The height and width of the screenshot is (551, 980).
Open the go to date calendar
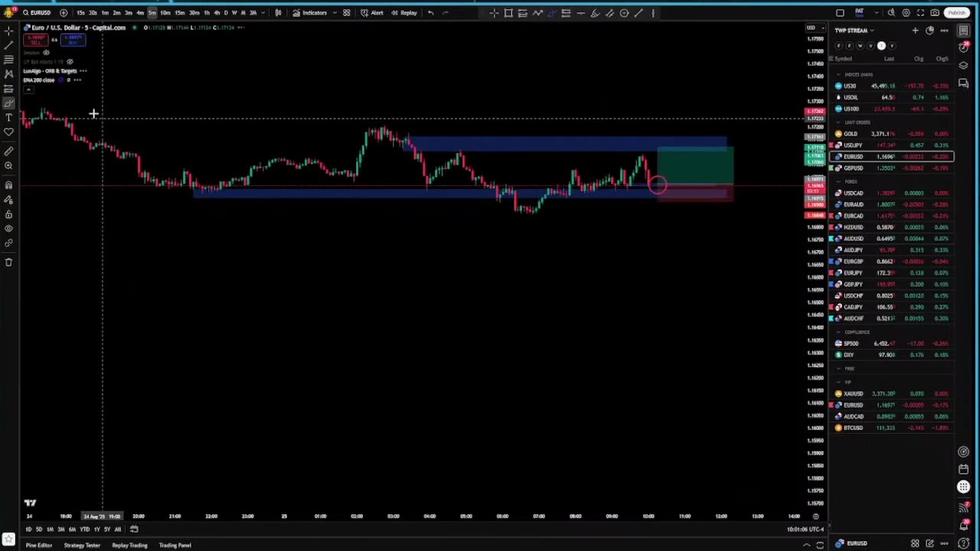point(134,530)
